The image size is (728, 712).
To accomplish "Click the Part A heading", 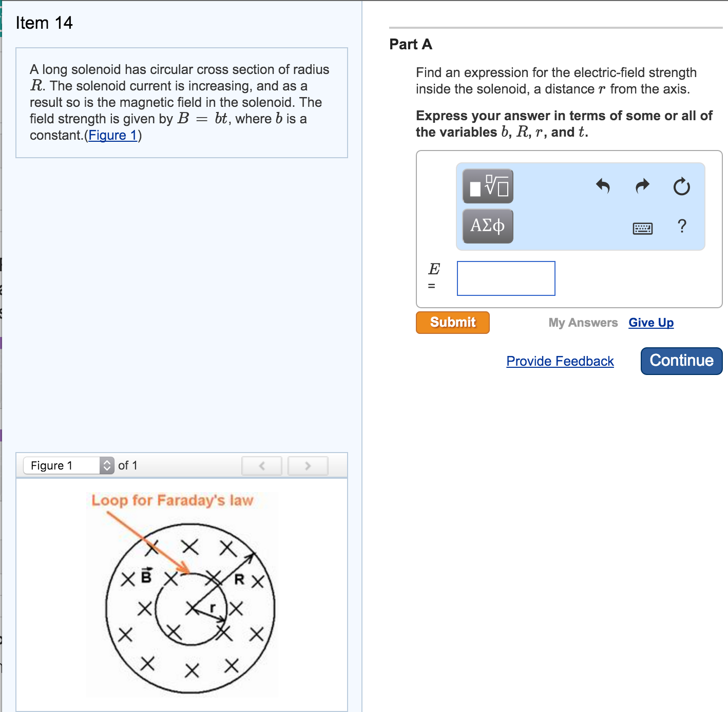I will (x=411, y=44).
